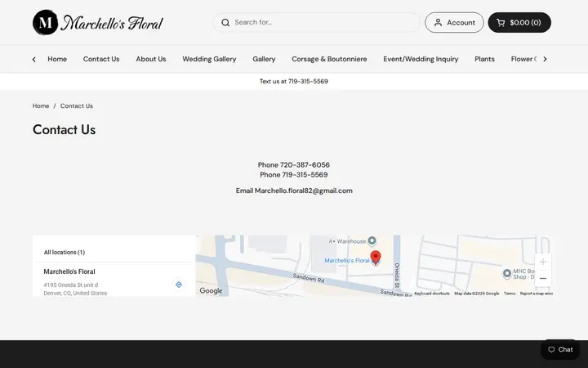Click the Marchello's Floral map label
The height and width of the screenshot is (368, 588).
point(347,260)
